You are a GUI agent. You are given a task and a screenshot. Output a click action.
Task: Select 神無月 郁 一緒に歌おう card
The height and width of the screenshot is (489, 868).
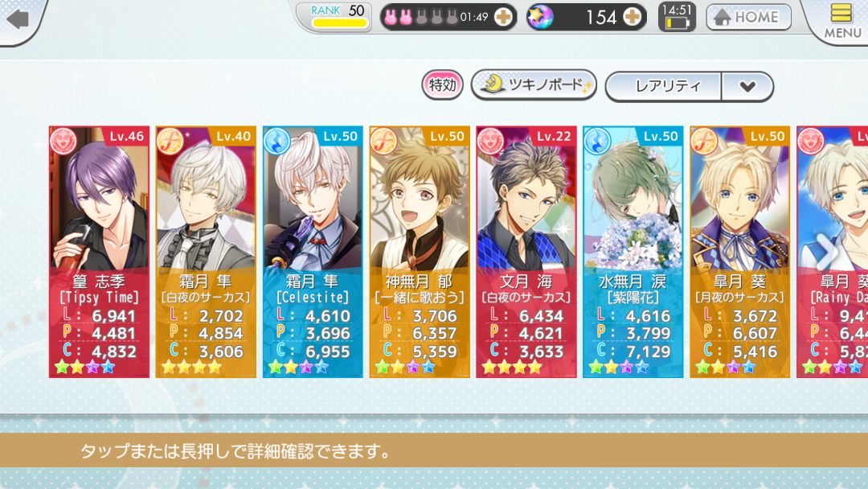click(420, 252)
